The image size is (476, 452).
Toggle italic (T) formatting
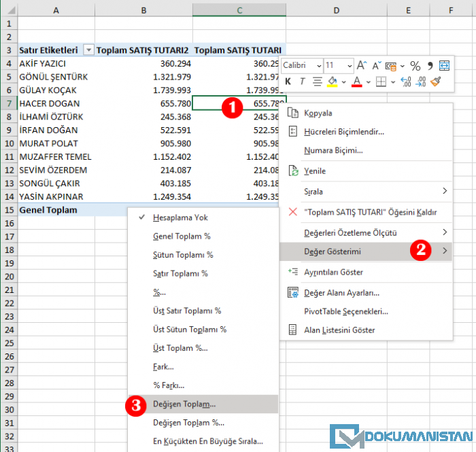click(303, 82)
